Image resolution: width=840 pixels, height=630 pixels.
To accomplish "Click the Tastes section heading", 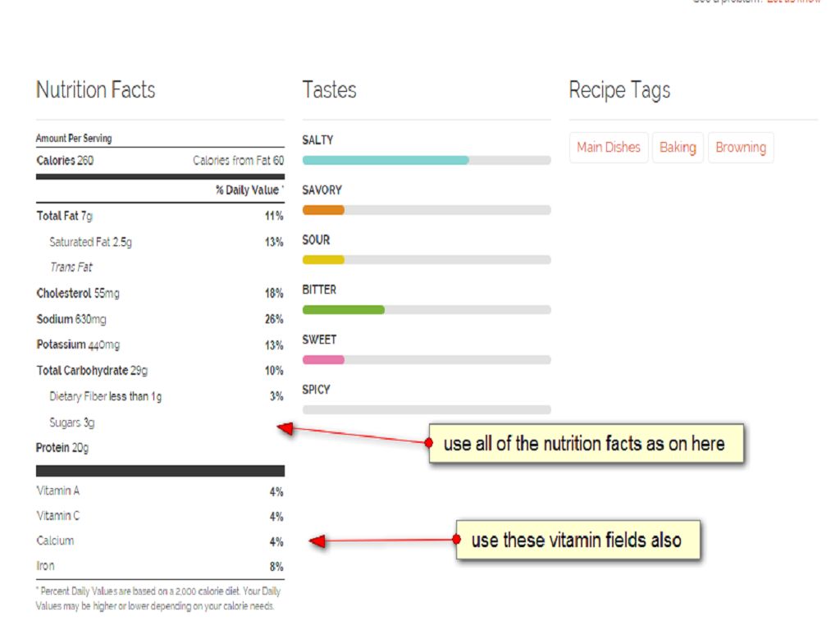I will click(x=329, y=89).
